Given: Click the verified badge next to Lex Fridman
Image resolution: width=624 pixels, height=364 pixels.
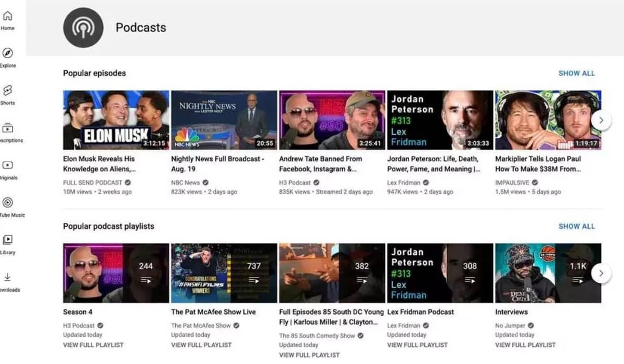Looking at the screenshot, I should point(426,183).
